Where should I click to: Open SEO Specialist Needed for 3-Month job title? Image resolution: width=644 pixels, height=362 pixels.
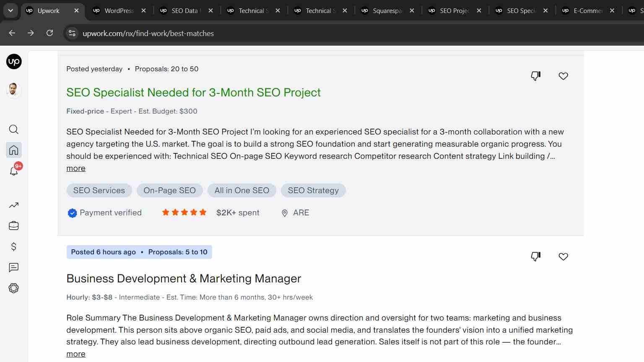click(193, 93)
